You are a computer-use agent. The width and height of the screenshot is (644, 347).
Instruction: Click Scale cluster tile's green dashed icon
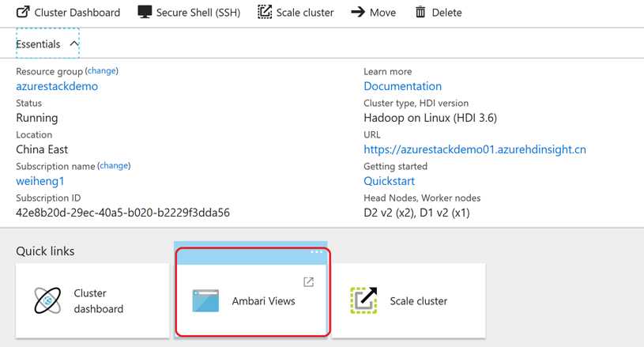click(363, 300)
